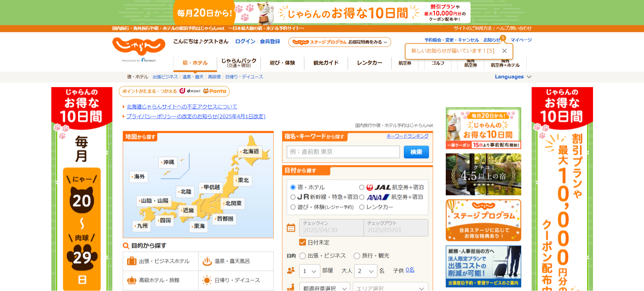Click the keyword search input field
This screenshot has width=644, height=291.
343,152
